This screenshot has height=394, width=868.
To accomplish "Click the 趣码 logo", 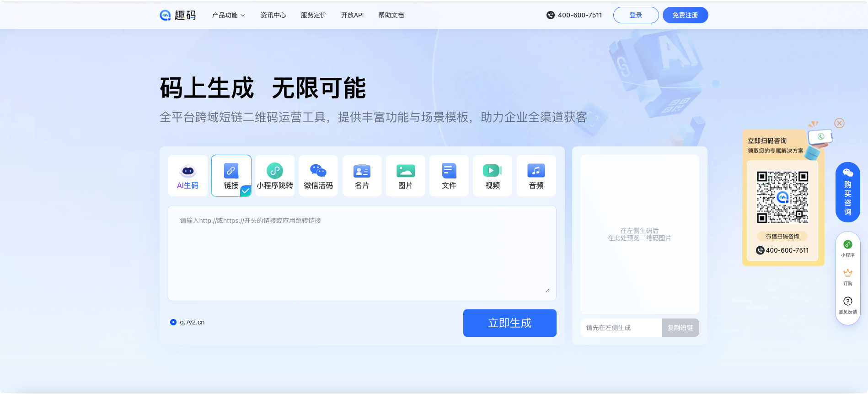I will pos(177,15).
